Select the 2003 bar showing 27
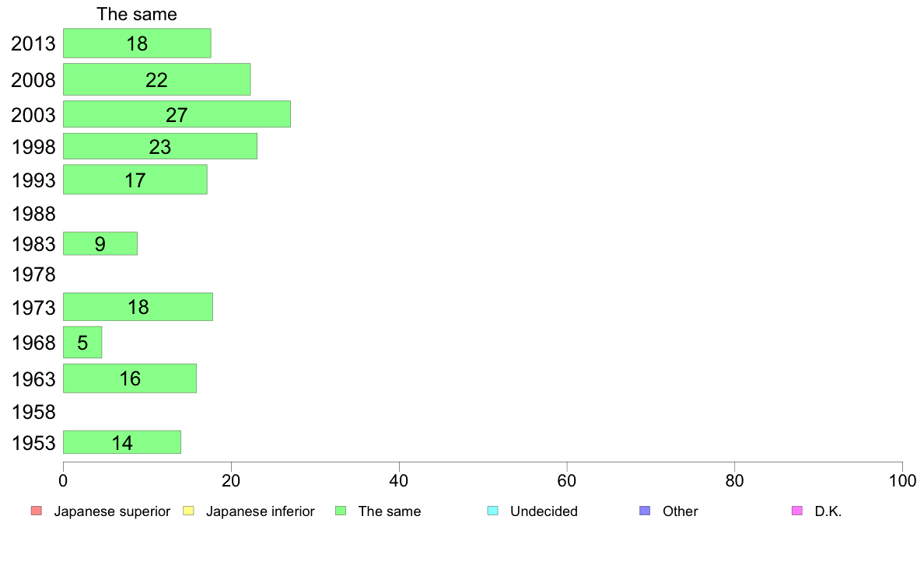The image size is (924, 572). click(177, 113)
